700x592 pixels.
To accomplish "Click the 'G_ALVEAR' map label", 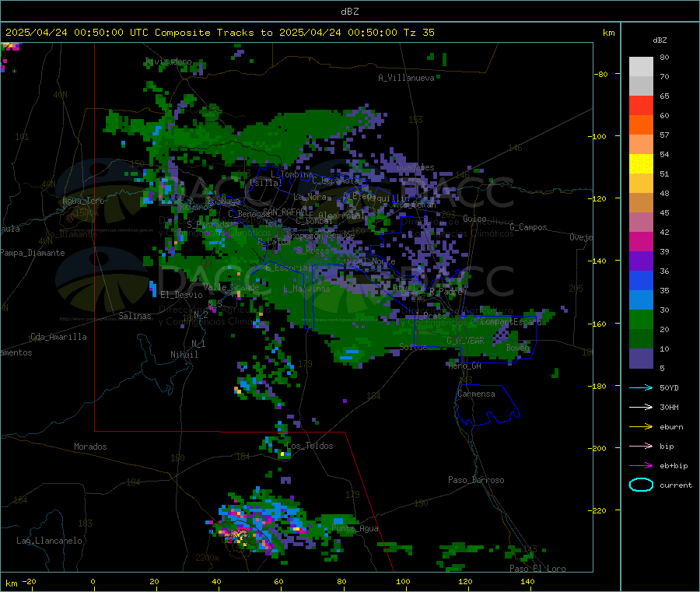I will tap(465, 341).
